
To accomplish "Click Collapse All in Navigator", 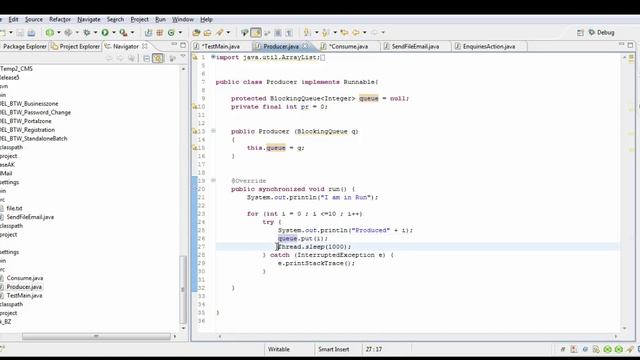I will [x=147, y=58].
